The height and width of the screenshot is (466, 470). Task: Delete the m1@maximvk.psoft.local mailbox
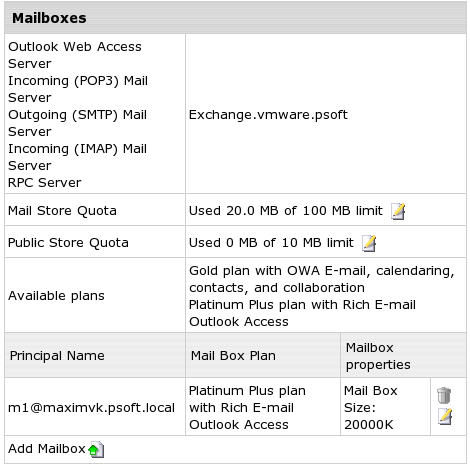(x=444, y=395)
